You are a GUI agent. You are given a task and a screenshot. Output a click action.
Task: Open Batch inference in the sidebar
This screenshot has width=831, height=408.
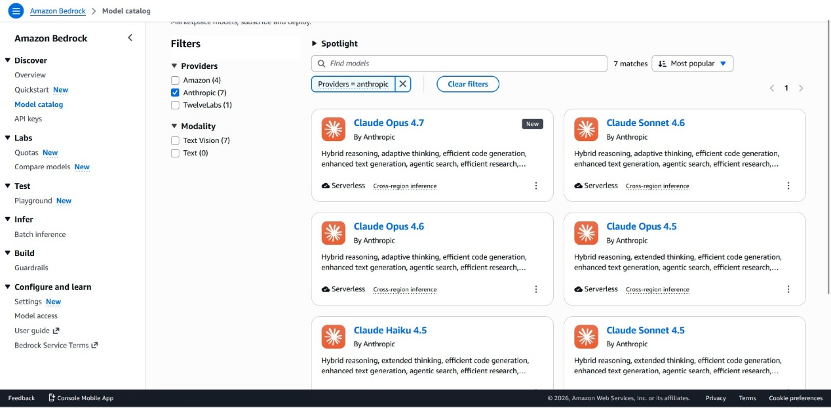click(40, 234)
